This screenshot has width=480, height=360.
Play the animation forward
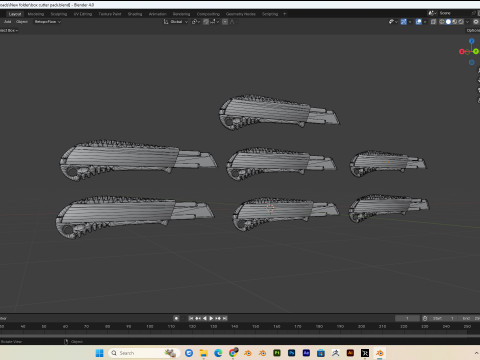pos(211,318)
